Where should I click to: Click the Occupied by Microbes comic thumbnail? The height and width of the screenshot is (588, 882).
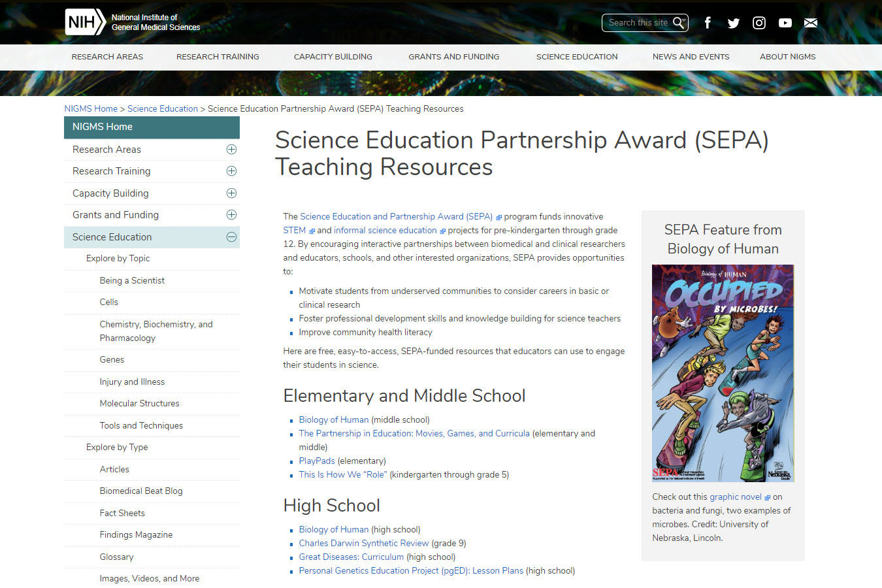[x=723, y=372]
